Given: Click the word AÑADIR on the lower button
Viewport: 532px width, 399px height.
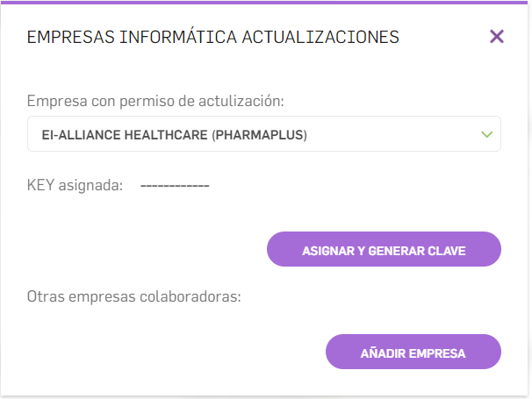Looking at the screenshot, I should click(380, 354).
